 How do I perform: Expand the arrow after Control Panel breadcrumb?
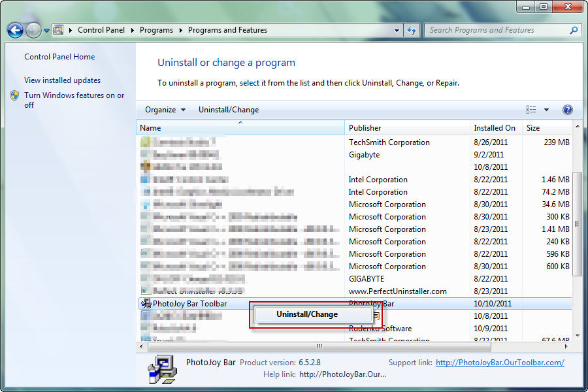click(133, 31)
